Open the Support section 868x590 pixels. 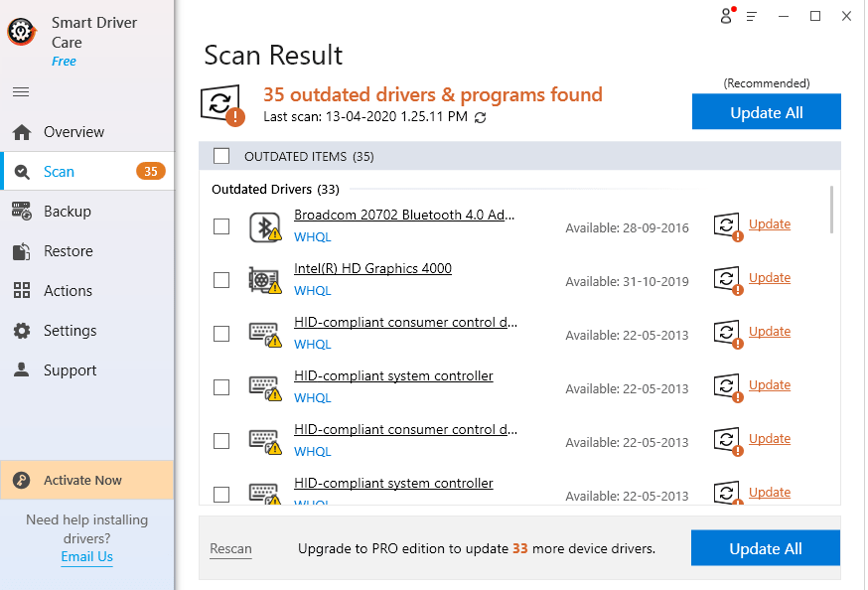87,370
